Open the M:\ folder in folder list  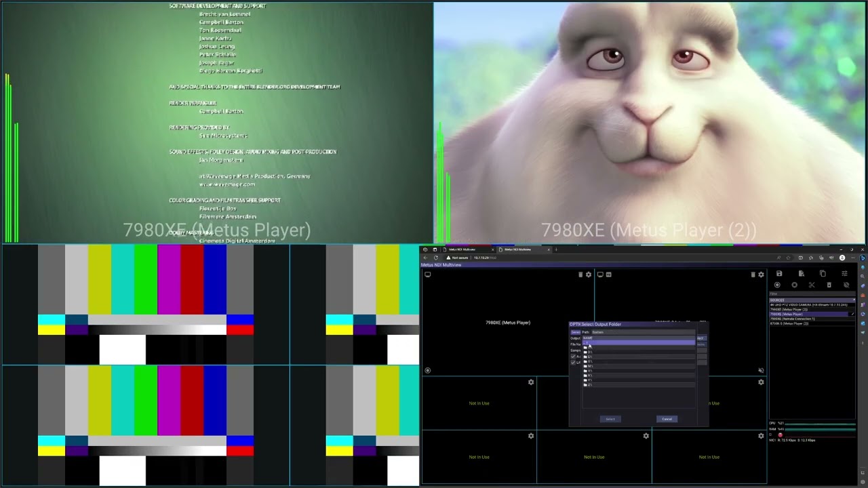(639, 366)
